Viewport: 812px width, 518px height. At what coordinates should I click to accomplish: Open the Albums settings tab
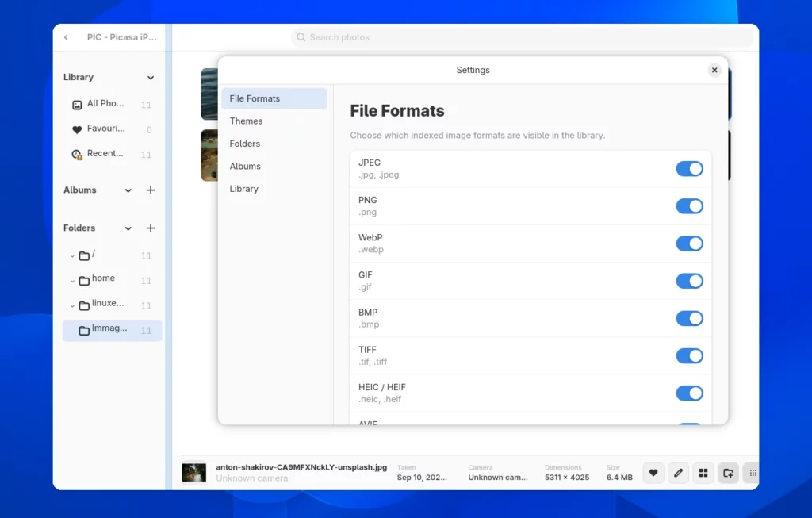click(274, 167)
